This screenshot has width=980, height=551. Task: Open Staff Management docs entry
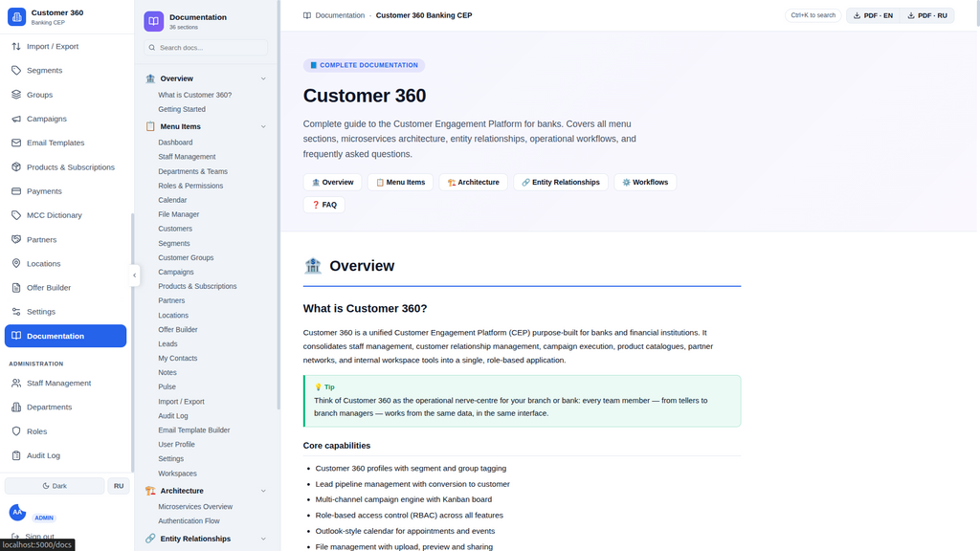pyautogui.click(x=187, y=157)
